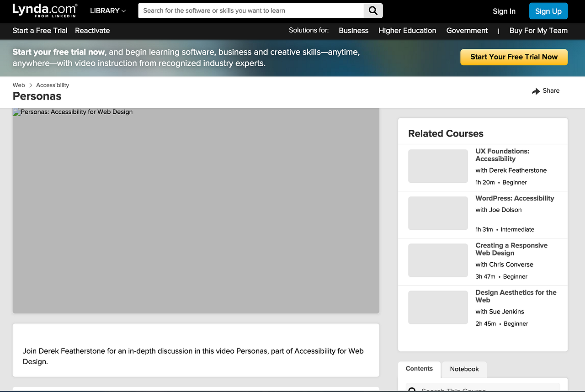
Task: Click inside the software search input field
Action: pos(250,10)
